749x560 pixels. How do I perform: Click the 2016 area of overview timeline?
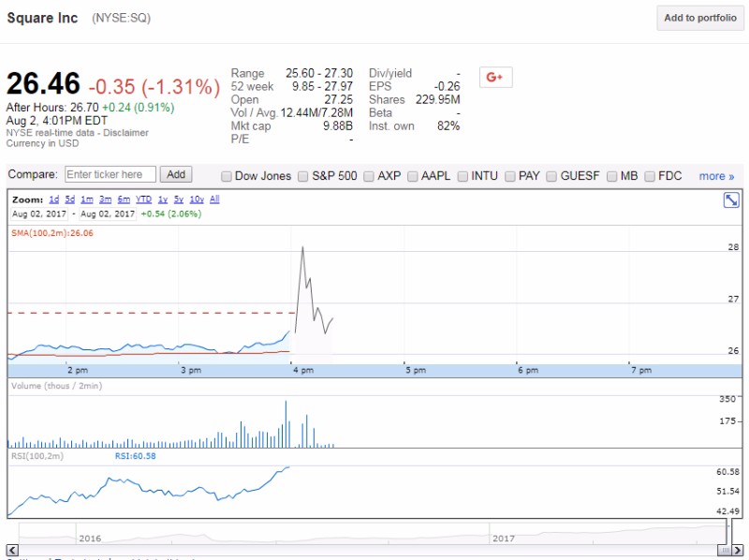90,538
